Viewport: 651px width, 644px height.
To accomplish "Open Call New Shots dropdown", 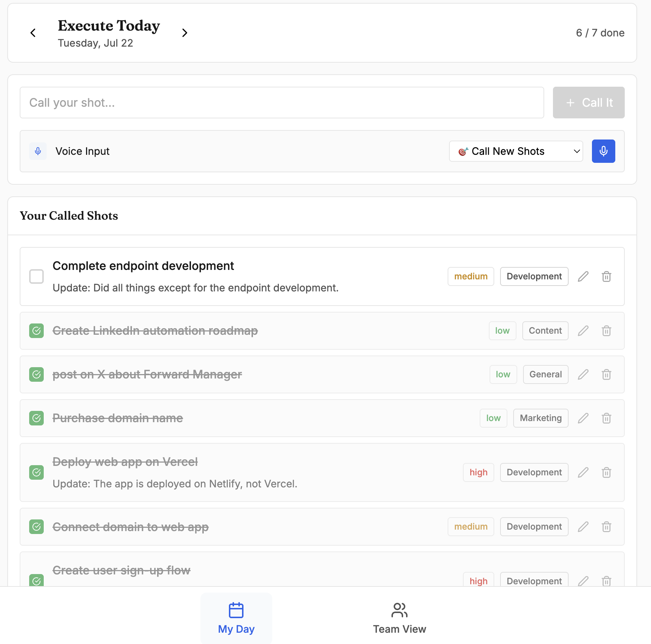I will pyautogui.click(x=516, y=151).
